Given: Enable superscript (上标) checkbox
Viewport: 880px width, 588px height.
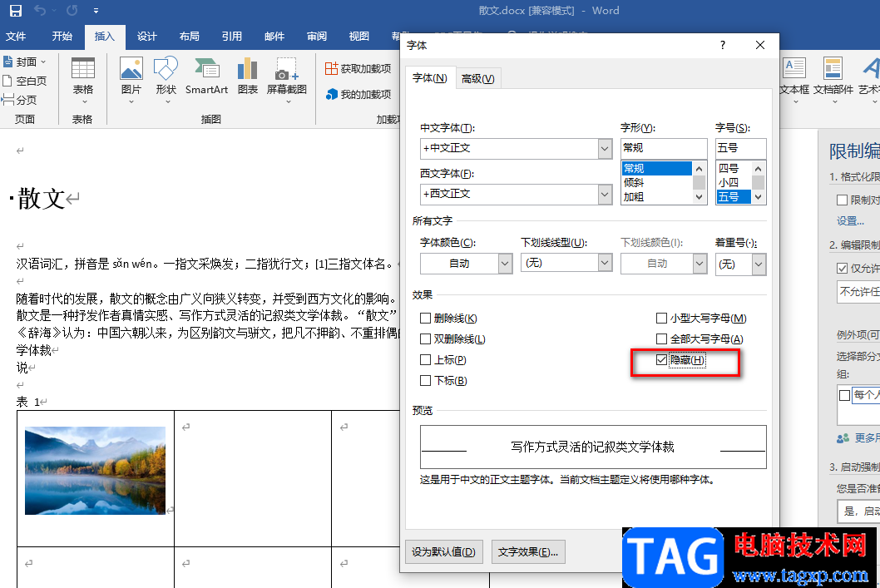Looking at the screenshot, I should 425,359.
